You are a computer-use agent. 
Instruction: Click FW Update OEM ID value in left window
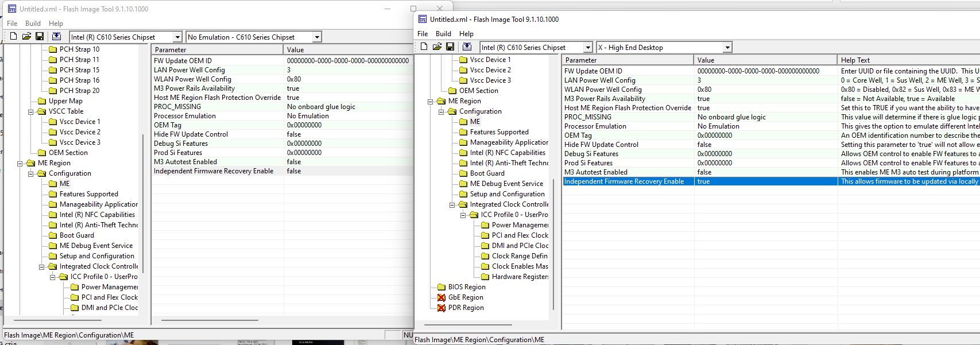[x=348, y=61]
